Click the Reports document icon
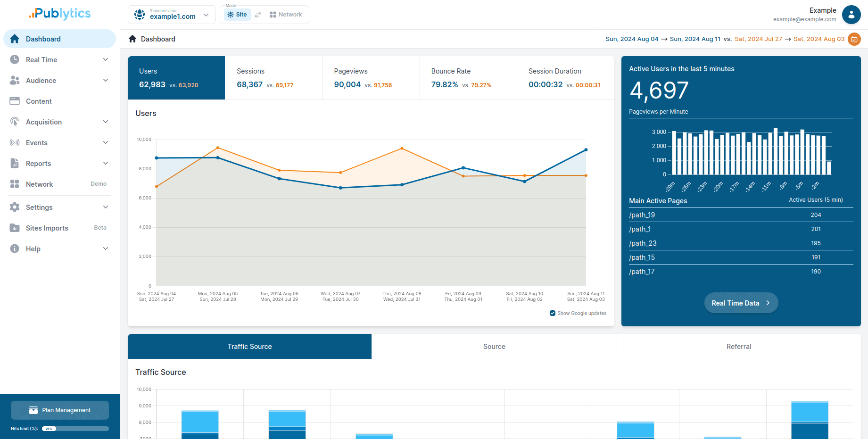 [15, 164]
